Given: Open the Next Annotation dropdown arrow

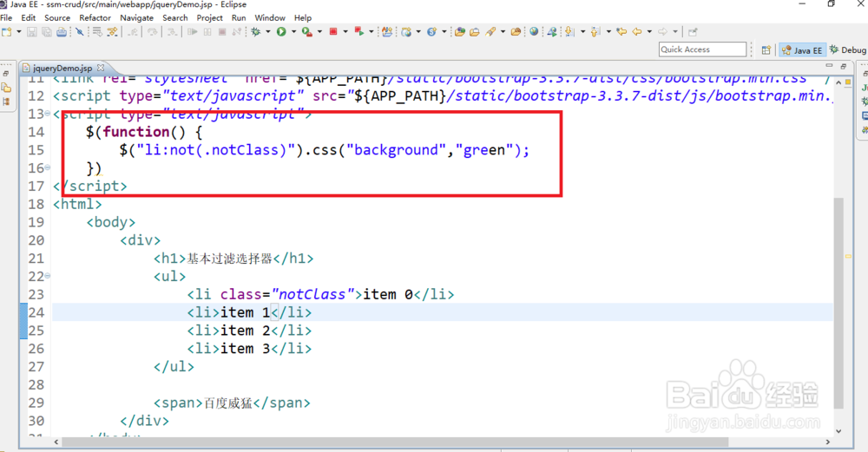Looking at the screenshot, I should click(583, 31).
